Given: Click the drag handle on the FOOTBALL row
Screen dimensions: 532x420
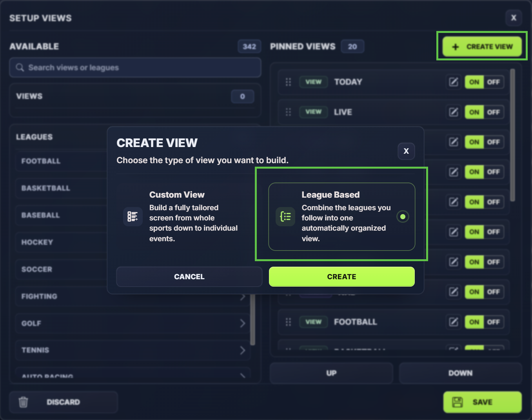Looking at the screenshot, I should coord(289,322).
